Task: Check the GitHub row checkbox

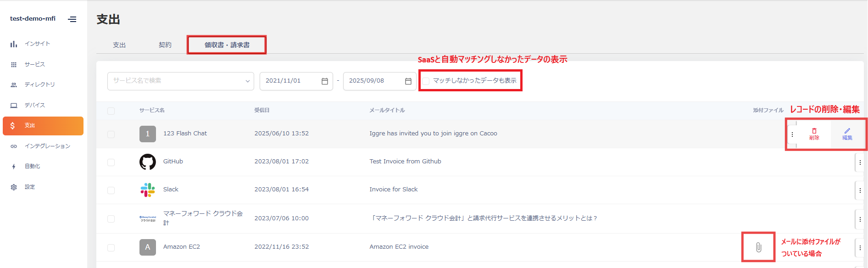Action: (111, 162)
